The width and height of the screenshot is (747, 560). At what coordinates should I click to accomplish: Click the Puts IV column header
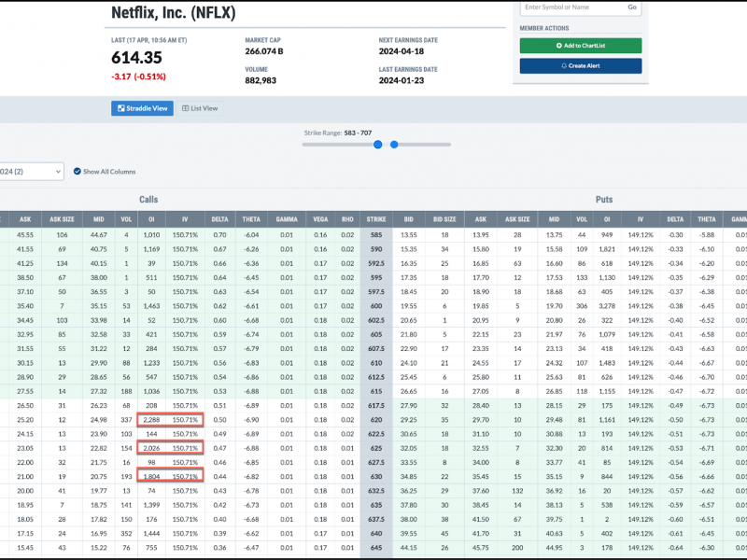641,219
